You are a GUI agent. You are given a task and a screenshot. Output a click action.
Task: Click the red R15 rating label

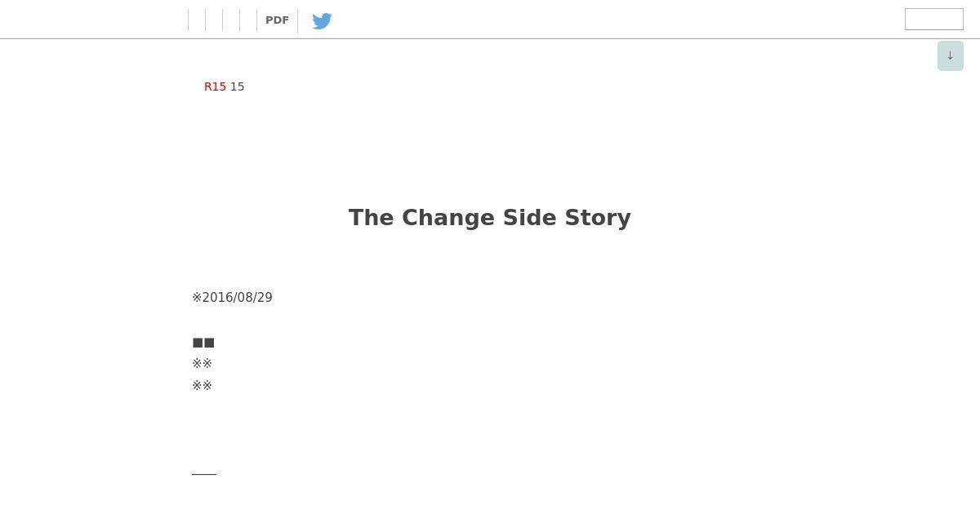coord(215,86)
